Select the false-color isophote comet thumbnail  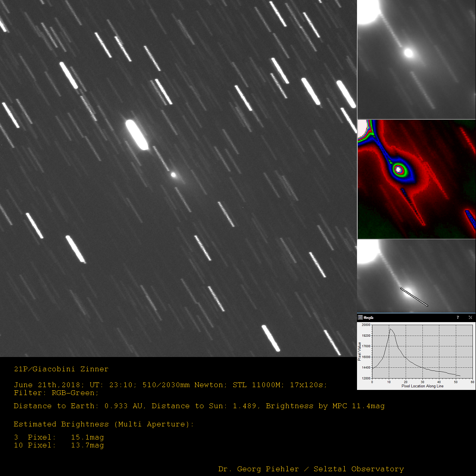tap(416, 179)
